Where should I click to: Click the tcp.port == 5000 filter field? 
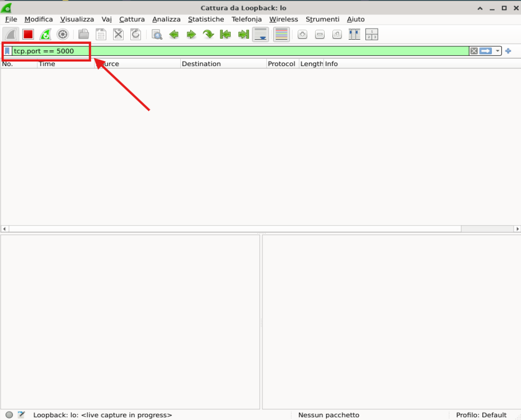coord(240,51)
